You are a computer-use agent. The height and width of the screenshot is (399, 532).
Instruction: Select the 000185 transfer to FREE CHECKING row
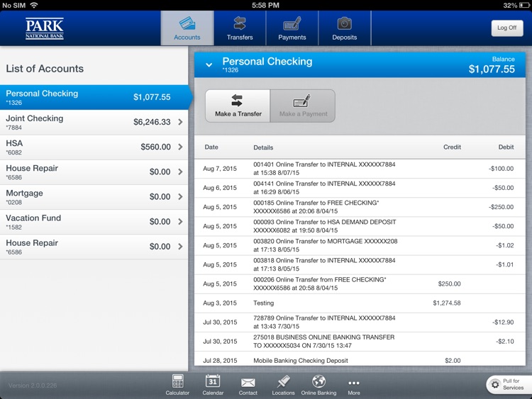coord(360,207)
